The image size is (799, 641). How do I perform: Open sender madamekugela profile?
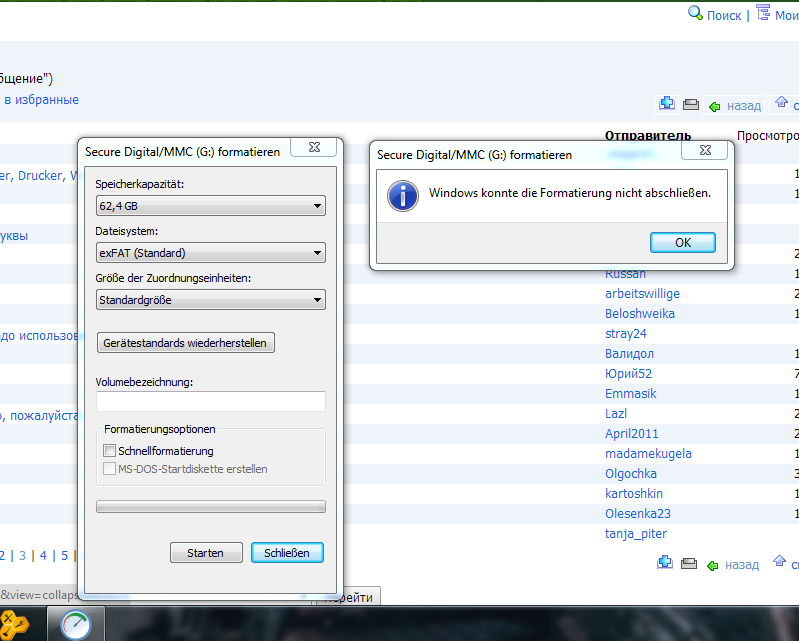(648, 453)
